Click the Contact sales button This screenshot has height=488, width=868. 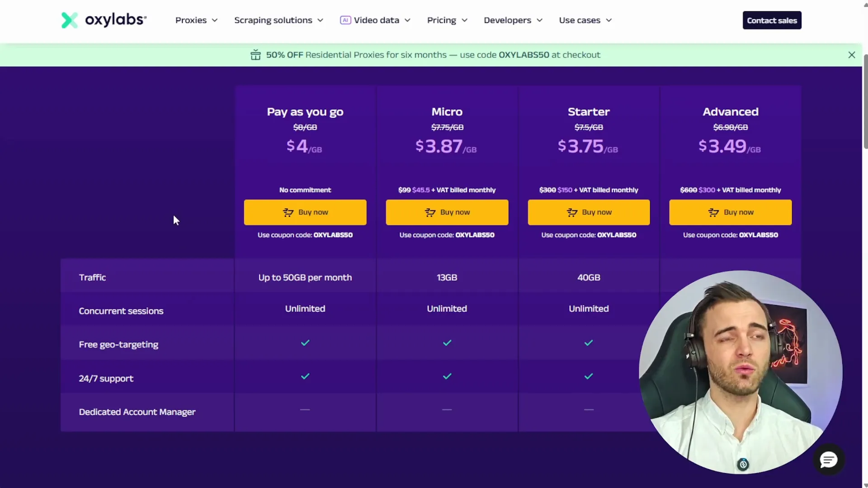(772, 20)
